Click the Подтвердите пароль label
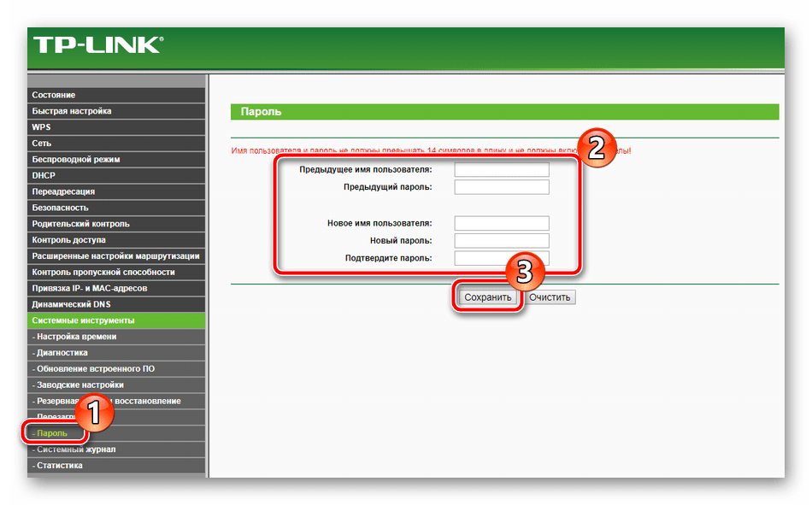Viewport: 812px width, 505px height. pyautogui.click(x=388, y=258)
